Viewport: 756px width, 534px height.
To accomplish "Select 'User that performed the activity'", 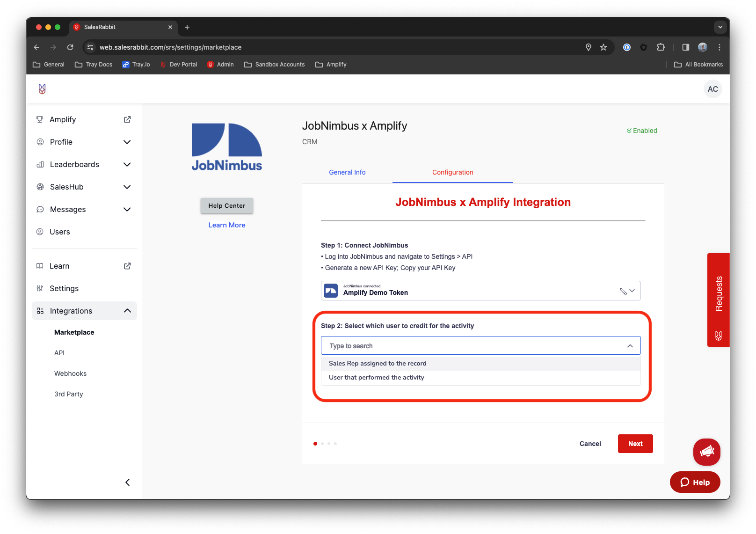I will (480, 378).
